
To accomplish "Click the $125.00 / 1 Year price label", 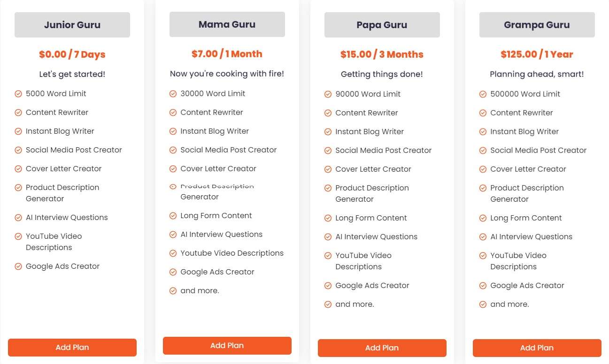I will pos(537,54).
